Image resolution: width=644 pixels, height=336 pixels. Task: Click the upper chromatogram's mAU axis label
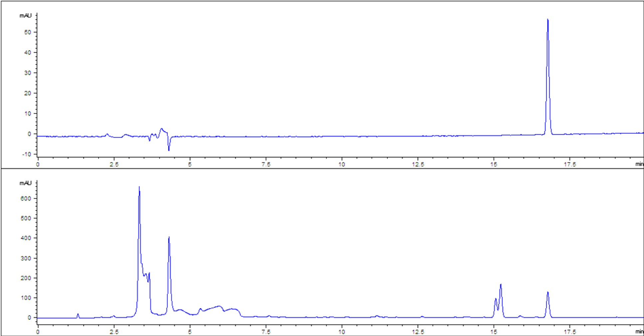26,16
